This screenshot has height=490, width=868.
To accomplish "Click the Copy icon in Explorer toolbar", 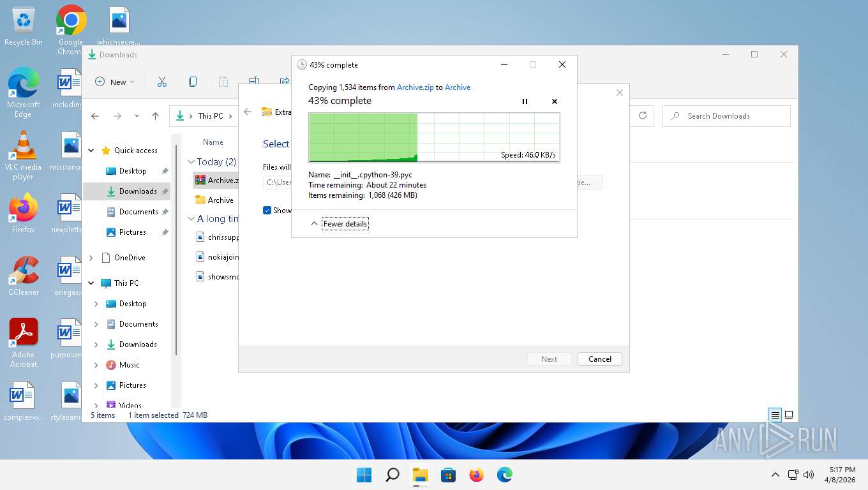I will pos(193,82).
